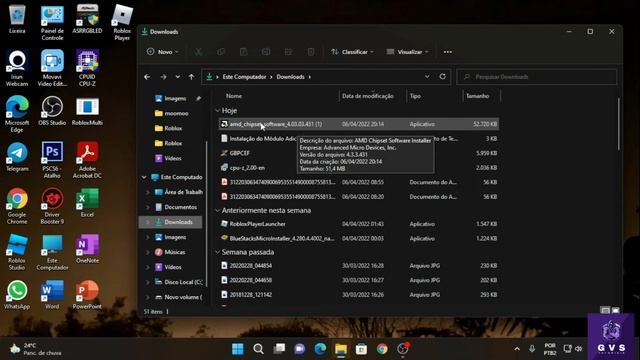Open Documentos in the navigation pane
This screenshot has width=640, height=360.
pyautogui.click(x=180, y=207)
